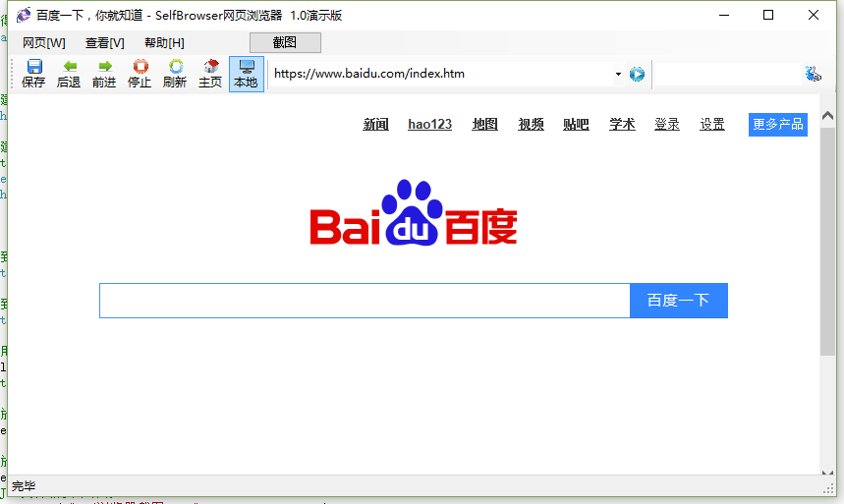Open the 网页[W] menu
This screenshot has width=844, height=504.
[x=43, y=43]
